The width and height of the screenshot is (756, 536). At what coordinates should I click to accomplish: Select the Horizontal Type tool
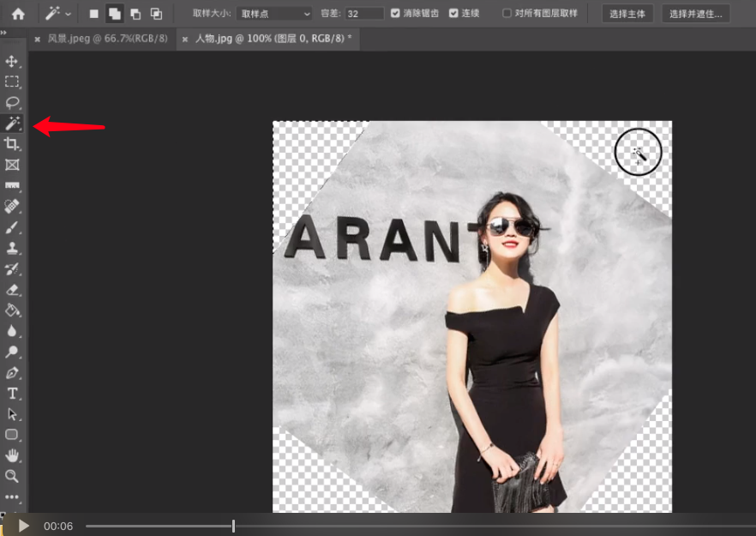pyautogui.click(x=13, y=394)
